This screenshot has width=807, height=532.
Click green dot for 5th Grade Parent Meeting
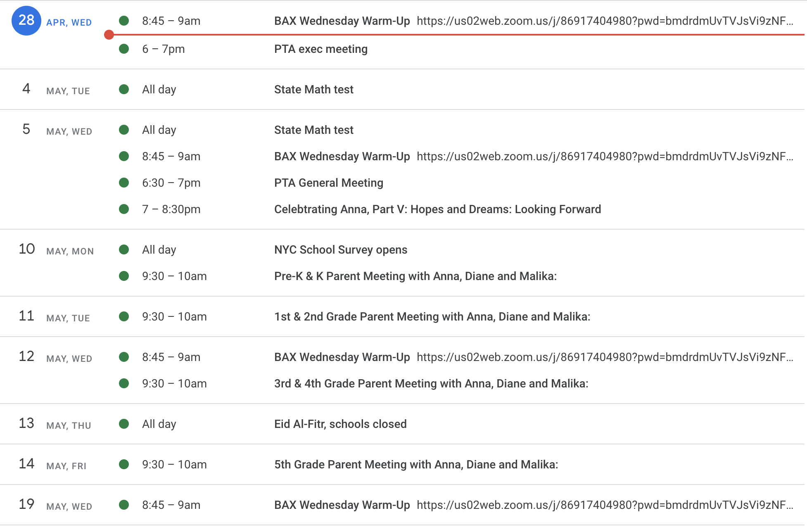coord(124,465)
